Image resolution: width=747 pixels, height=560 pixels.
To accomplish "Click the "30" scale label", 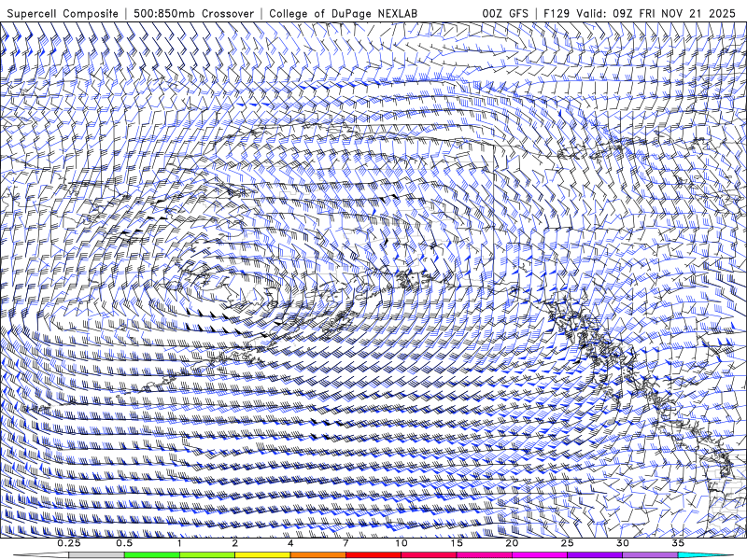I will click(622, 543).
